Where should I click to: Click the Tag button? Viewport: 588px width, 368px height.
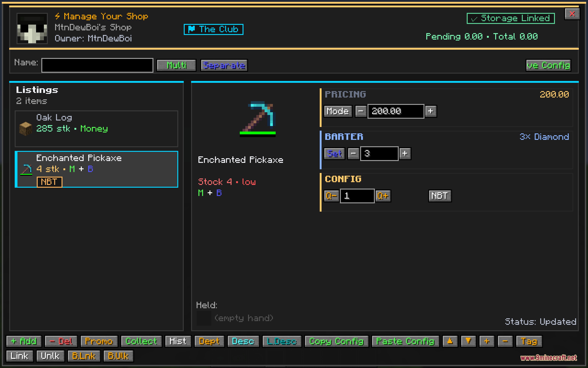pyautogui.click(x=529, y=341)
